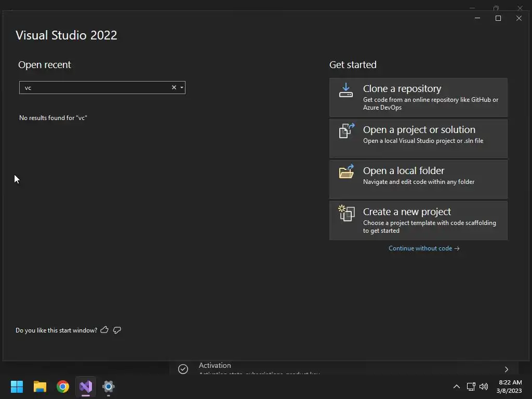532x399 pixels.
Task: Choose Open a local folder title
Action: click(x=403, y=170)
